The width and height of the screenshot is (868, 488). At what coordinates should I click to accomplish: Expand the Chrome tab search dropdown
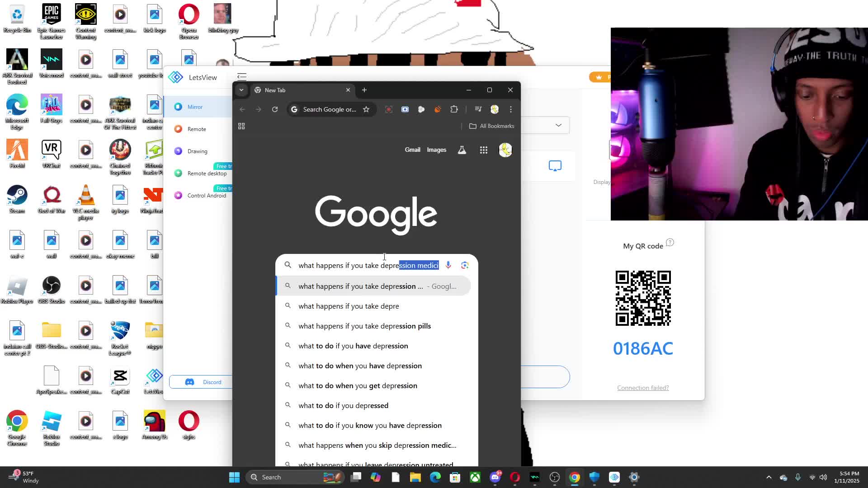(x=241, y=90)
